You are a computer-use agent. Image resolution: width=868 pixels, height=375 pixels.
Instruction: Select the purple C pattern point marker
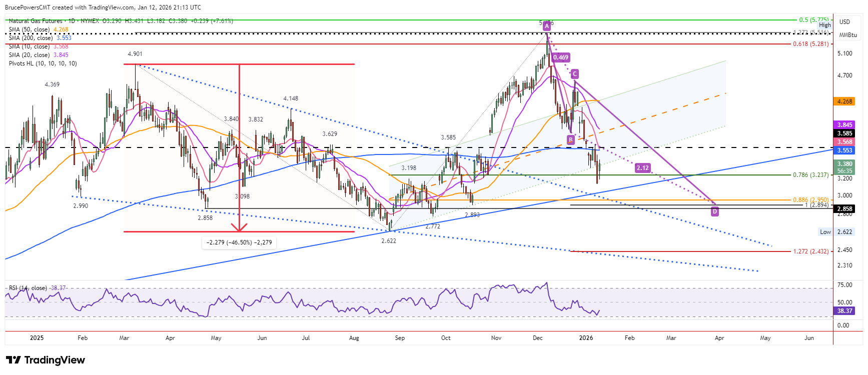[x=575, y=74]
